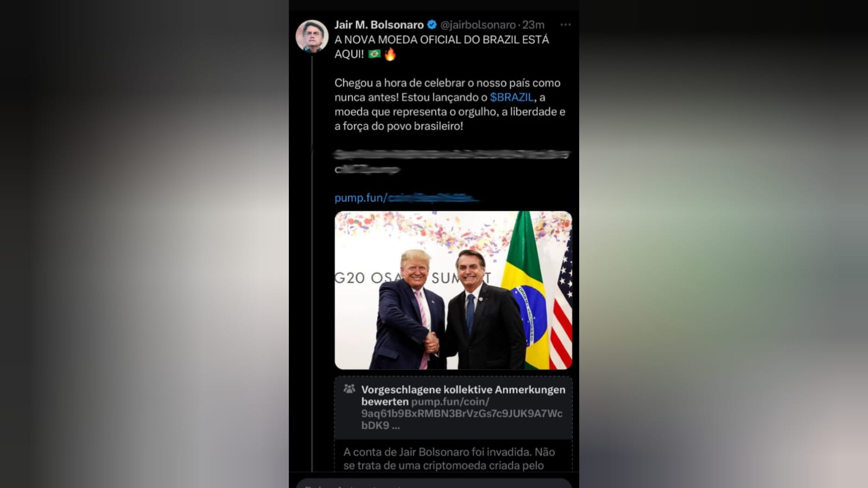Click the paragraph starting 'Chegou a hora'
The height and width of the screenshot is (488, 868).
point(449,104)
